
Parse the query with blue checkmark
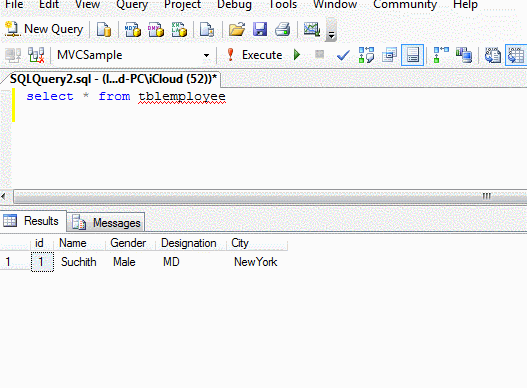[343, 55]
